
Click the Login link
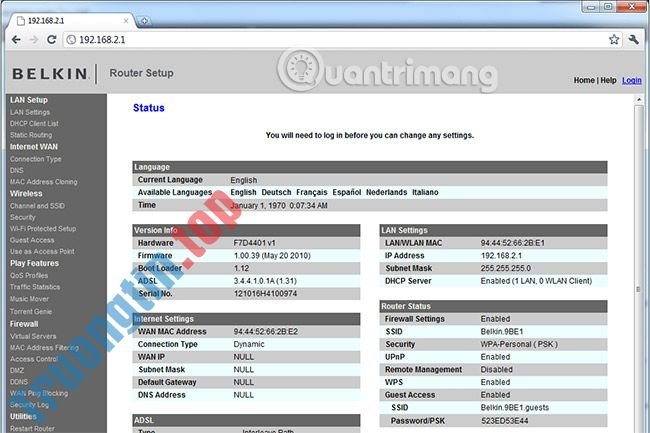(631, 80)
